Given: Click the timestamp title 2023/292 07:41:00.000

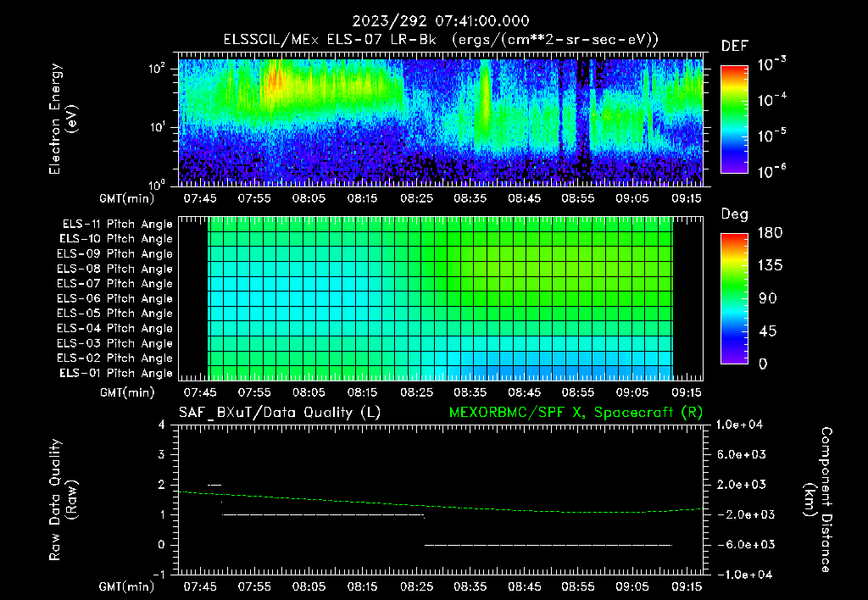Looking at the screenshot, I should click(441, 21).
